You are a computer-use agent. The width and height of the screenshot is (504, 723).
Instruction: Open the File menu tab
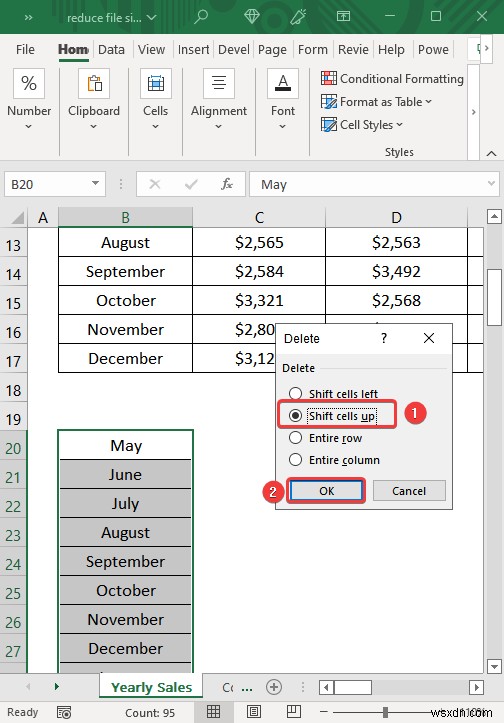[25, 49]
